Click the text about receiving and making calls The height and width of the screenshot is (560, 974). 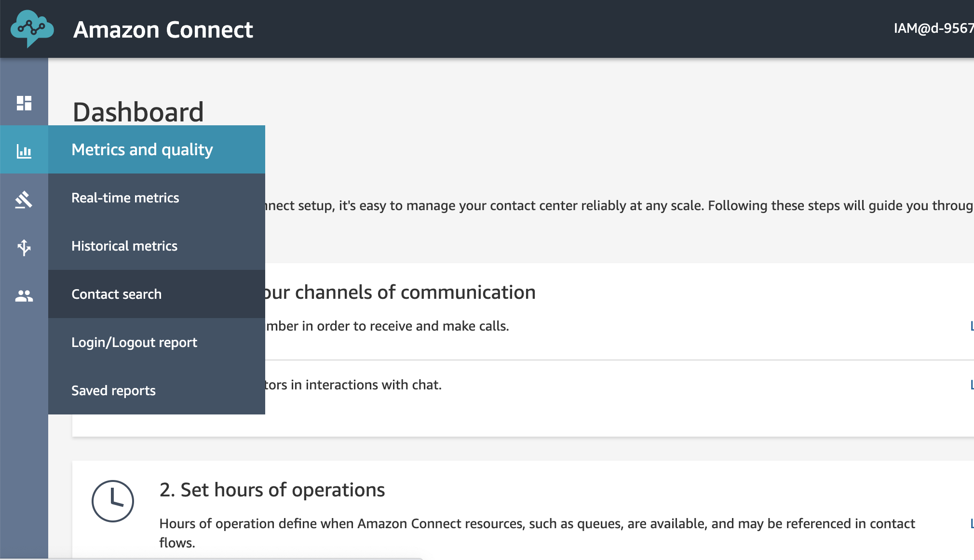coord(387,326)
